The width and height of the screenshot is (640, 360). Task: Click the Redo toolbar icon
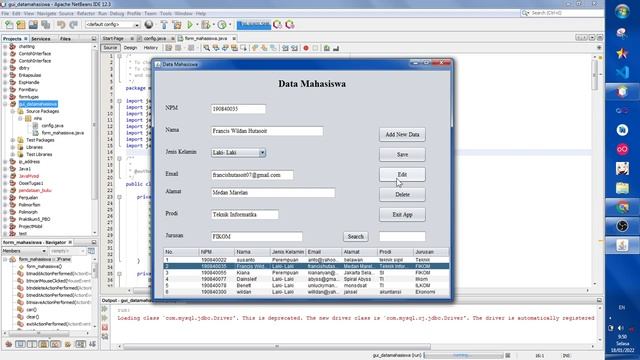click(x=73, y=25)
